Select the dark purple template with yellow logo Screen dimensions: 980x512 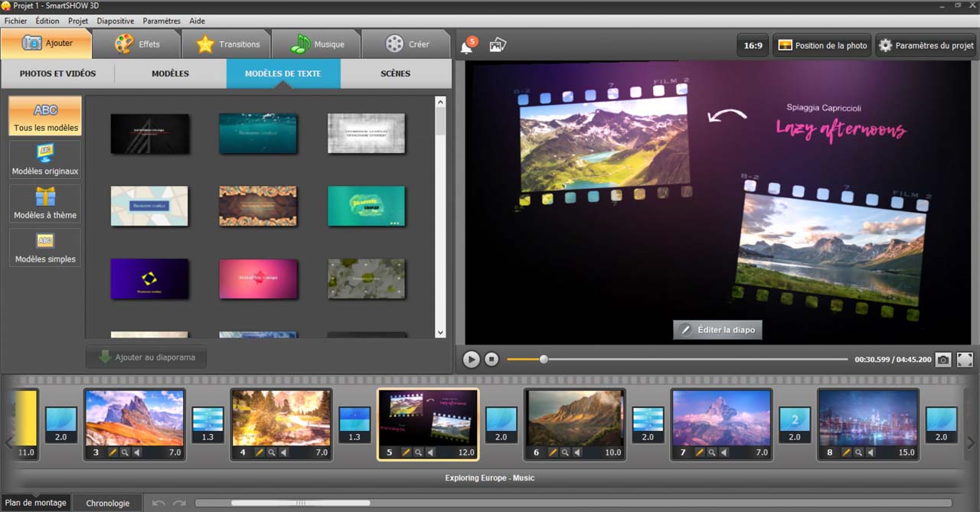coord(149,279)
